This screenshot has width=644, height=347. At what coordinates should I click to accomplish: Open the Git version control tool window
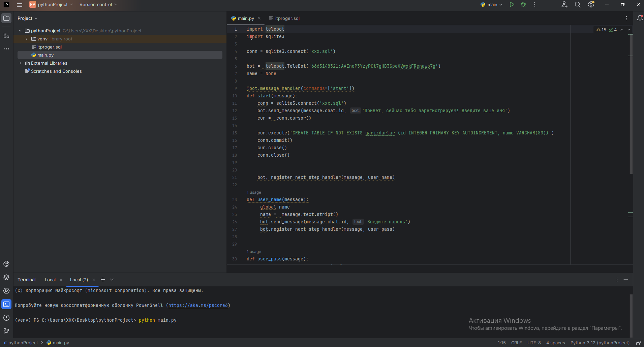[6, 331]
